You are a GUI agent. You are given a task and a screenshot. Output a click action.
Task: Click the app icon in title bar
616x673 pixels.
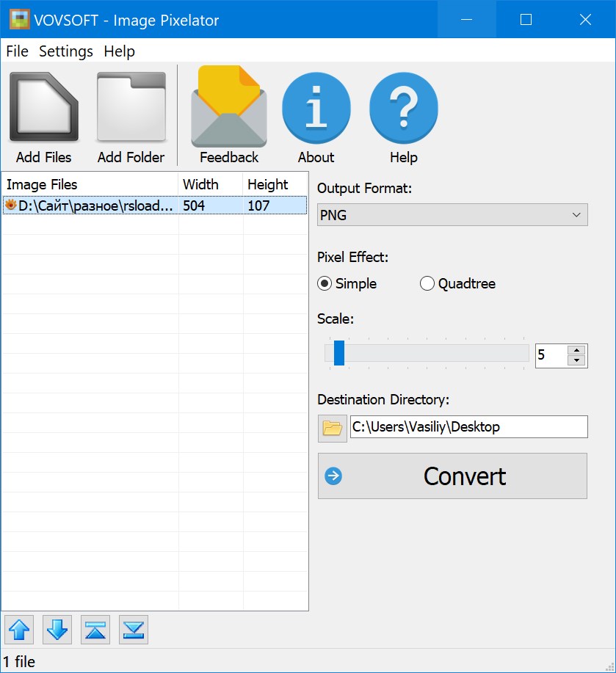[x=19, y=19]
